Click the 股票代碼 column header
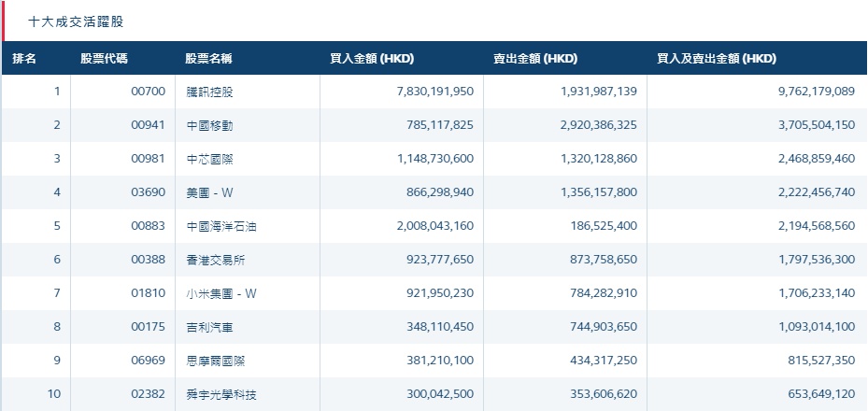This screenshot has height=411, width=868. point(104,59)
